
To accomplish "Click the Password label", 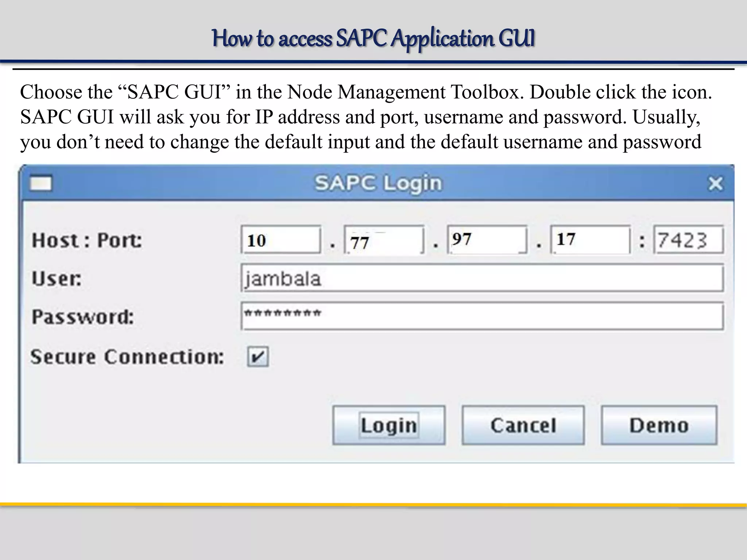I will click(x=83, y=316).
